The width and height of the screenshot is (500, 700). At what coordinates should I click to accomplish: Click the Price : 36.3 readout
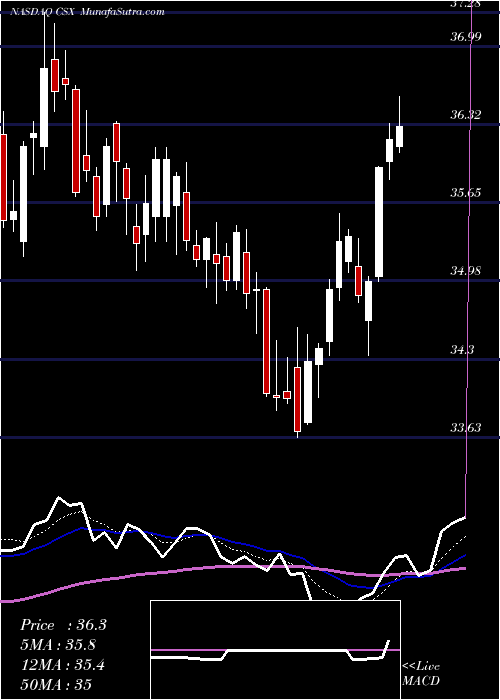point(63,625)
